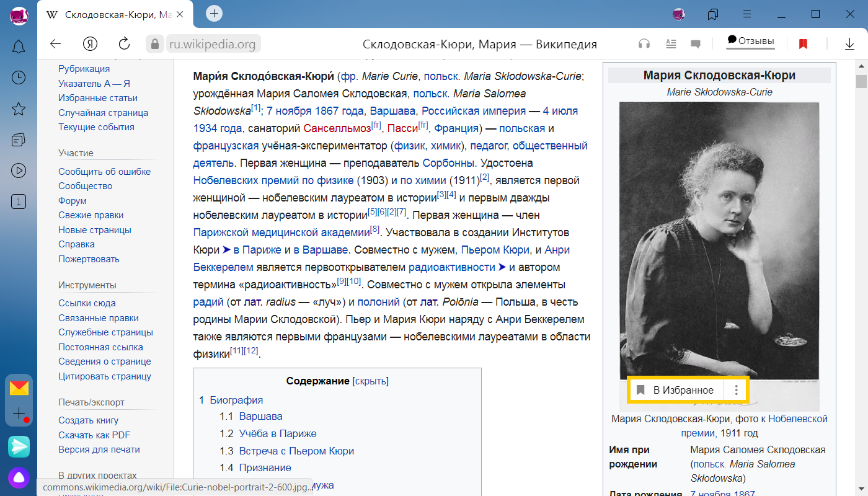Go back with the arrow button
Image resolution: width=868 pixels, height=496 pixels.
[56, 44]
